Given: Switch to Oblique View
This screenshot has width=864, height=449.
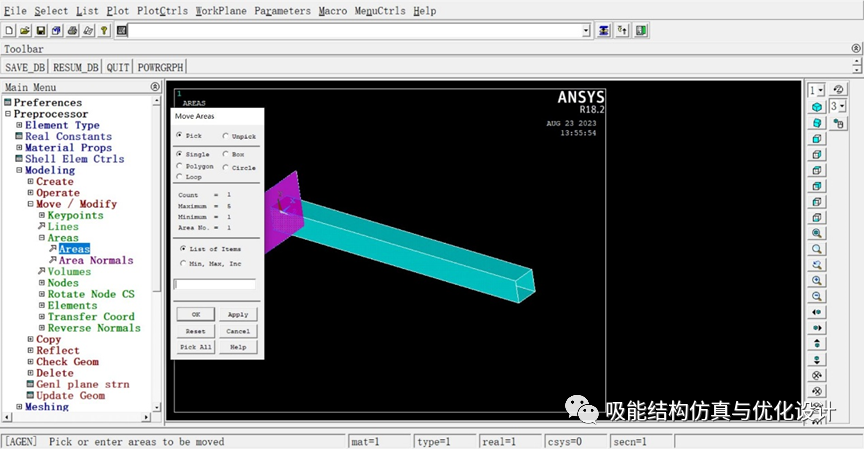Looking at the screenshot, I should pyautogui.click(x=817, y=123).
